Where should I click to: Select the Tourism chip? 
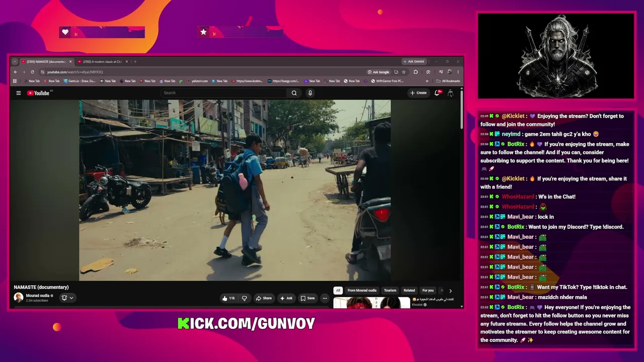click(390, 291)
